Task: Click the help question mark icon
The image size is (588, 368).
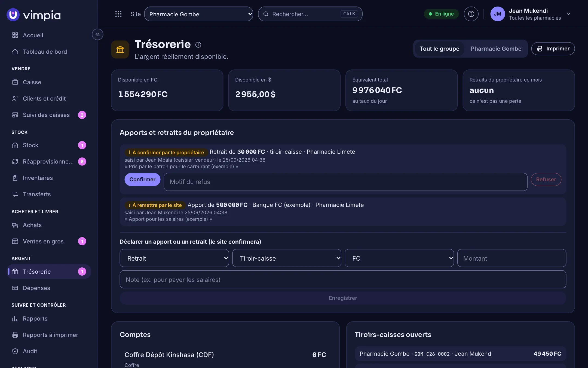Action: [471, 14]
